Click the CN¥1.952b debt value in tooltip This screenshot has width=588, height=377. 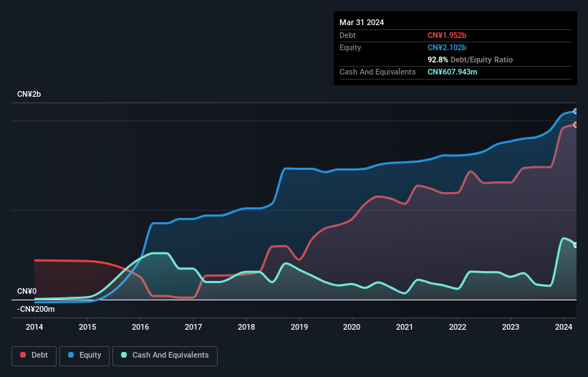coord(447,35)
